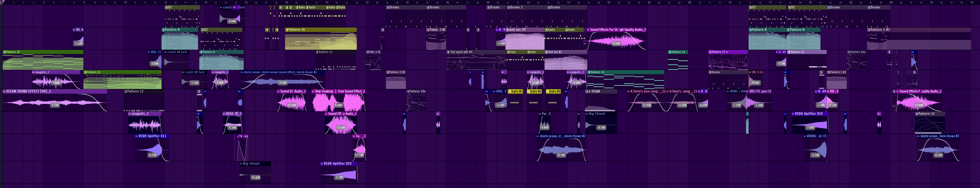Select the OCEA..D]_2 audio clip title

click(234, 114)
